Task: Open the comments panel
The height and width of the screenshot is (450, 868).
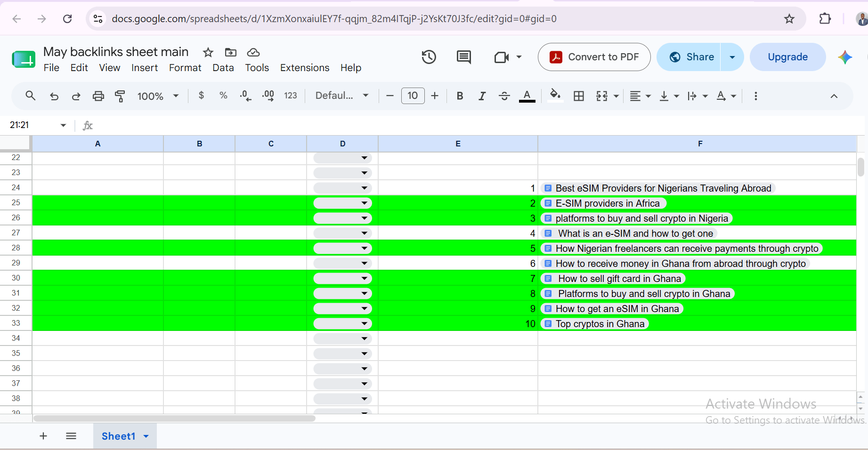Action: point(464,57)
